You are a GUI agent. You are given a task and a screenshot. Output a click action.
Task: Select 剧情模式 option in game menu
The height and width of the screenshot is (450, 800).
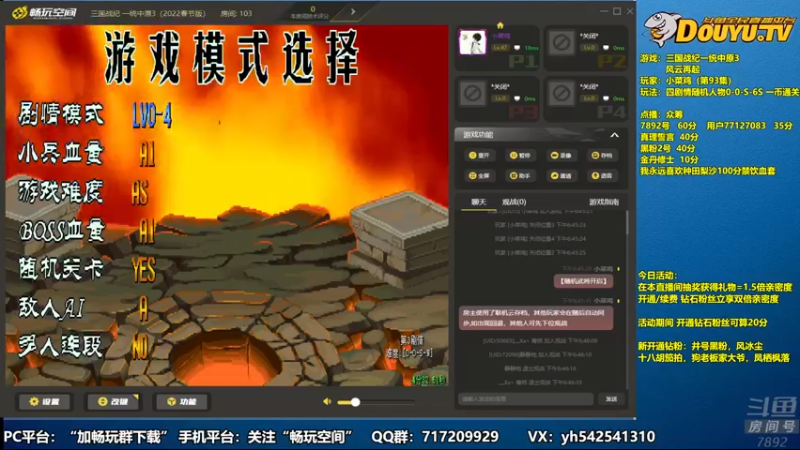coord(61,114)
